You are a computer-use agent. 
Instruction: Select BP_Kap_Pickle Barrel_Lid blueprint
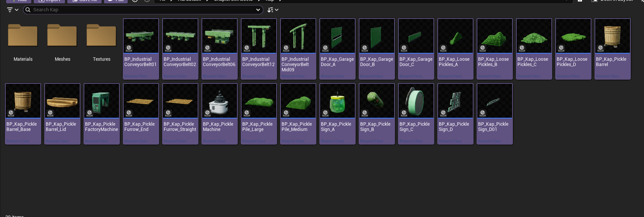tap(62, 114)
